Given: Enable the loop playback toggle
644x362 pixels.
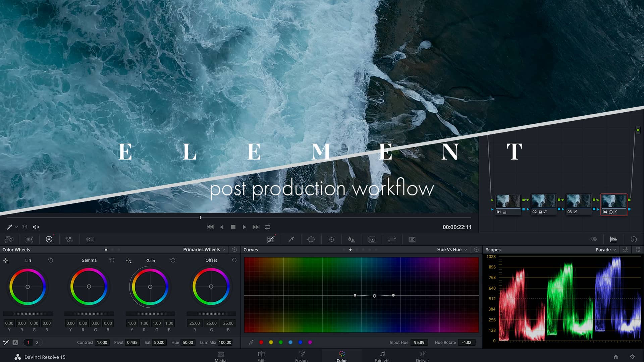Looking at the screenshot, I should click(267, 227).
